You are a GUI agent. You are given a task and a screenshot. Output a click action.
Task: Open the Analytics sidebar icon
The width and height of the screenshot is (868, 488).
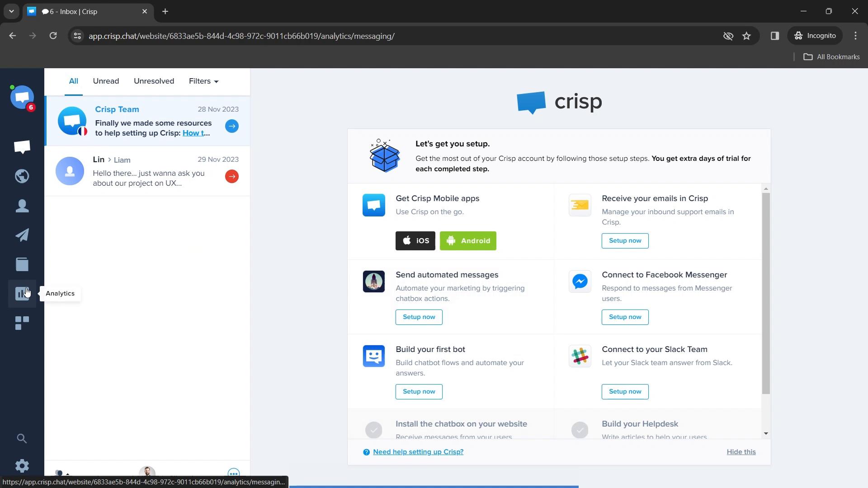pyautogui.click(x=22, y=293)
